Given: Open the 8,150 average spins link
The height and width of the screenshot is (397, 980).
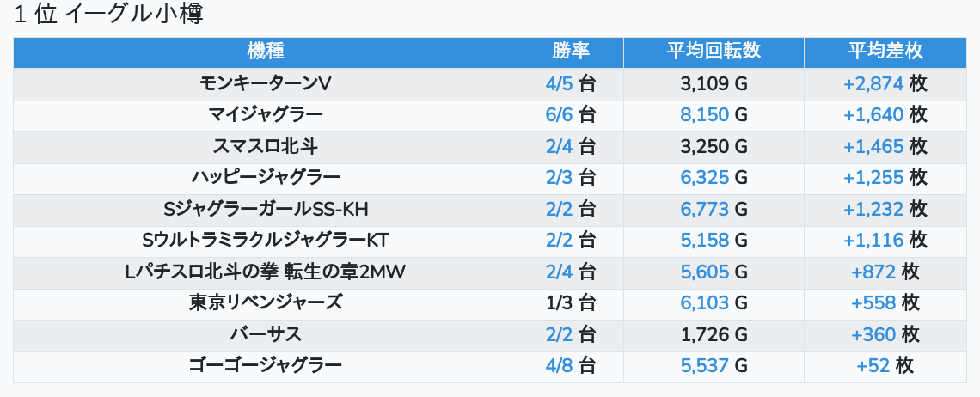Looking at the screenshot, I should tap(704, 115).
